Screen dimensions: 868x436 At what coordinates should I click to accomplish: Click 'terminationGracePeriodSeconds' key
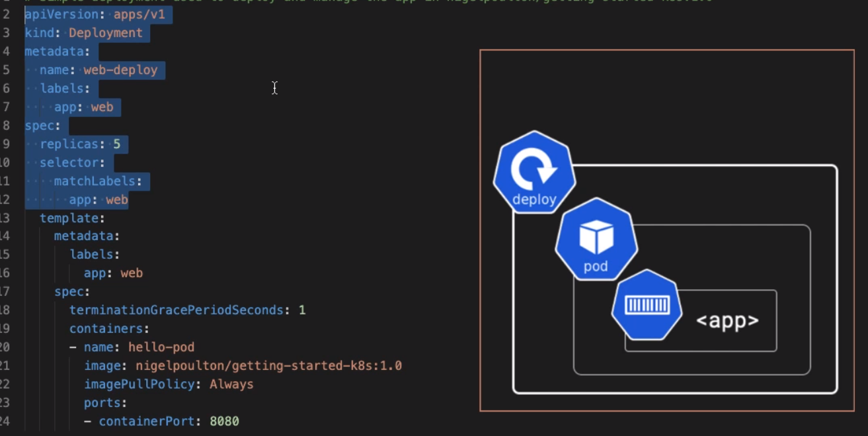coord(176,310)
